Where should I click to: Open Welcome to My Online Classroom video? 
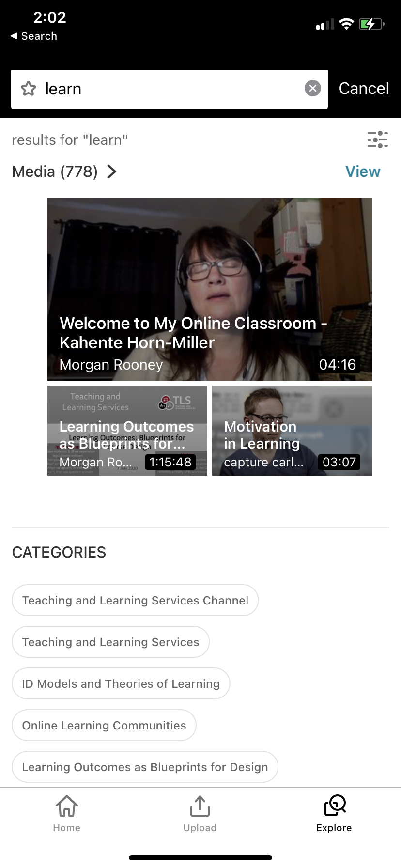pos(209,289)
